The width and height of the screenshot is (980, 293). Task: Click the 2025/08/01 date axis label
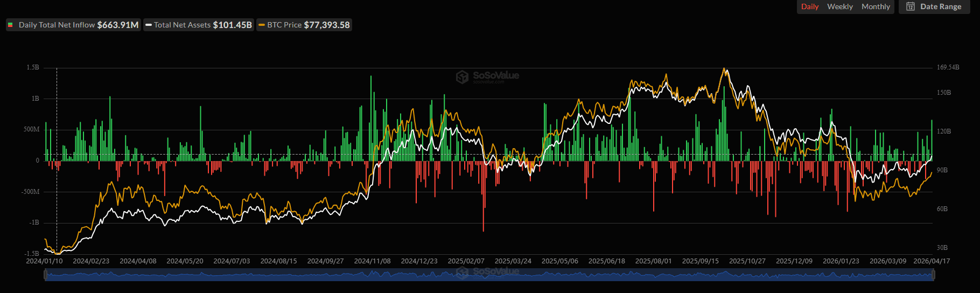(654, 261)
